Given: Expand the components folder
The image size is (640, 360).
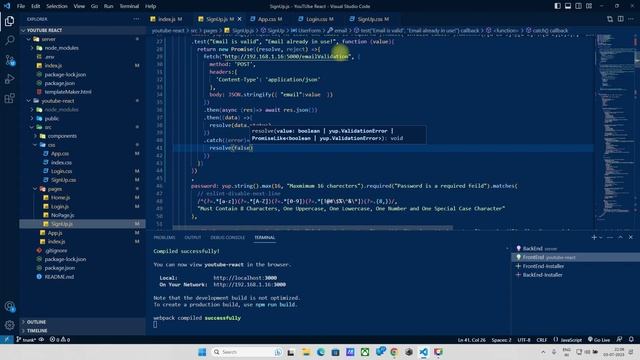Looking at the screenshot, I should tap(82, 136).
